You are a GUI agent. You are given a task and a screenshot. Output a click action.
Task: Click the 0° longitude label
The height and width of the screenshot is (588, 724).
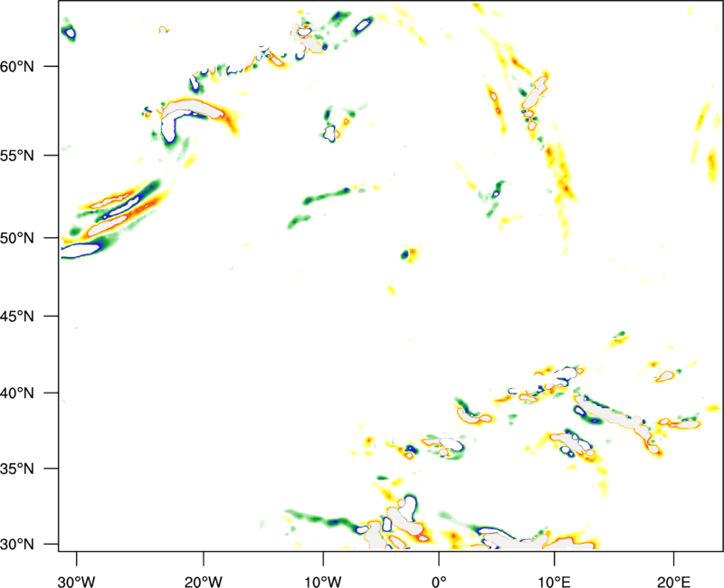click(x=439, y=582)
